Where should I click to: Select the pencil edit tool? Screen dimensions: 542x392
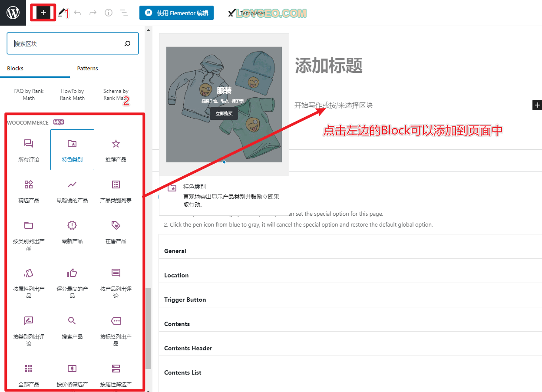tap(62, 13)
